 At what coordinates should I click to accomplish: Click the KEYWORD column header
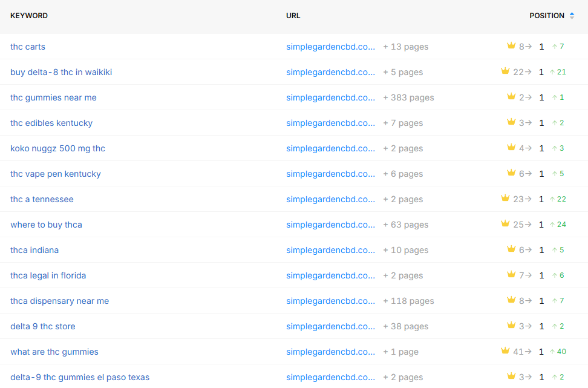click(29, 15)
